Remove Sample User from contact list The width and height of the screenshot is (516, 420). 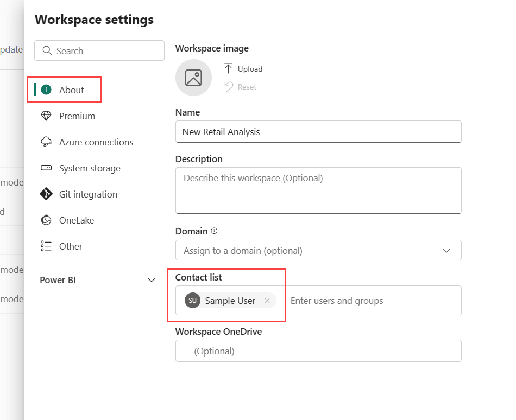(267, 300)
